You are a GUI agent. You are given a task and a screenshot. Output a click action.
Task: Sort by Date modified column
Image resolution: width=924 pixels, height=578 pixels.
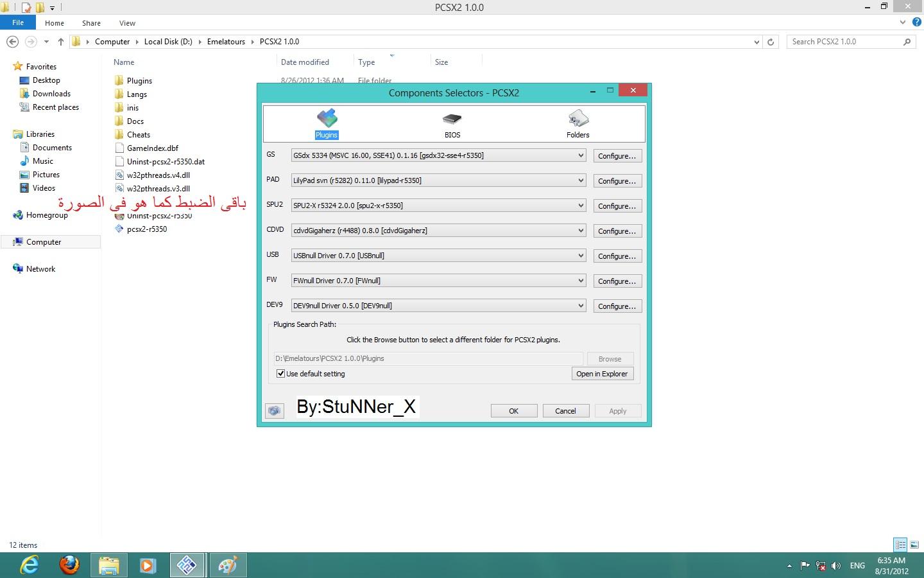point(305,62)
